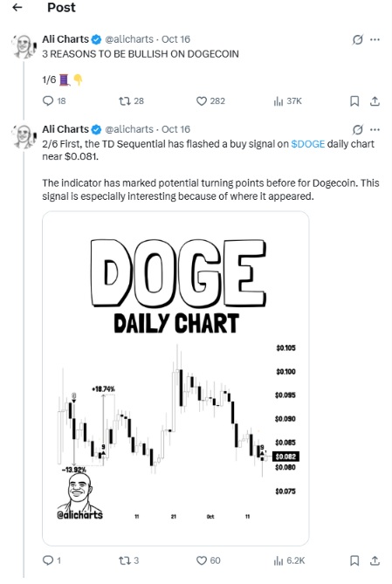Open Grok icon on first post
This screenshot has width=392, height=584.
[357, 39]
